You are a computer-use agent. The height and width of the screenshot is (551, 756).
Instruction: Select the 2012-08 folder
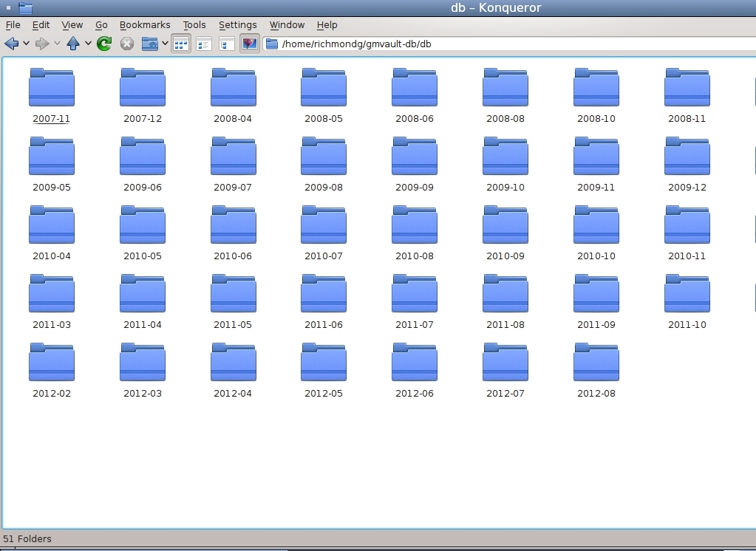tap(596, 362)
